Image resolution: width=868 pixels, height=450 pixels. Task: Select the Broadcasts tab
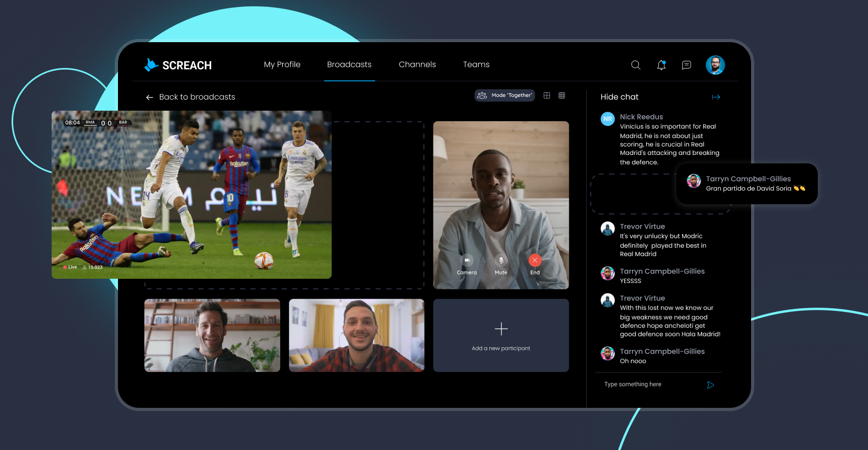[x=349, y=64]
